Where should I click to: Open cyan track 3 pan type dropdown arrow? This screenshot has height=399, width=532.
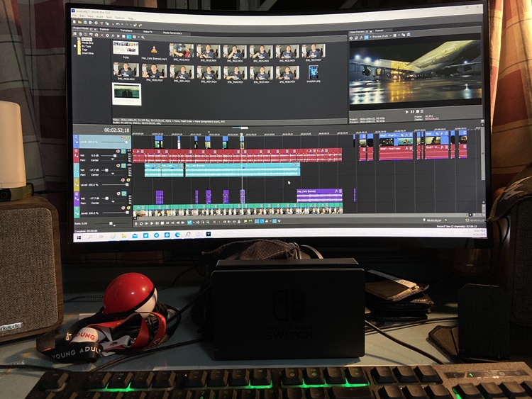point(113,174)
